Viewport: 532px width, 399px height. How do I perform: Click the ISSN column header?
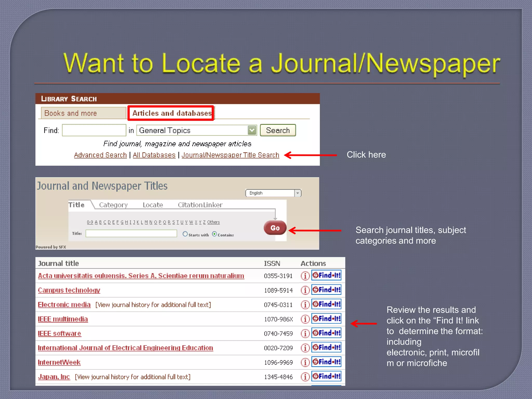(272, 263)
